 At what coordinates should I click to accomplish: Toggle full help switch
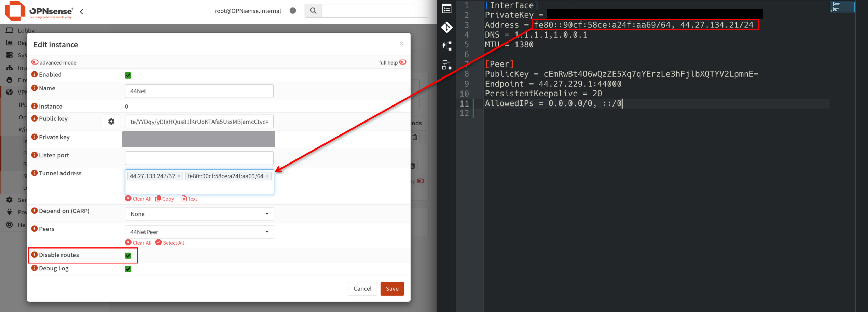coord(403,62)
